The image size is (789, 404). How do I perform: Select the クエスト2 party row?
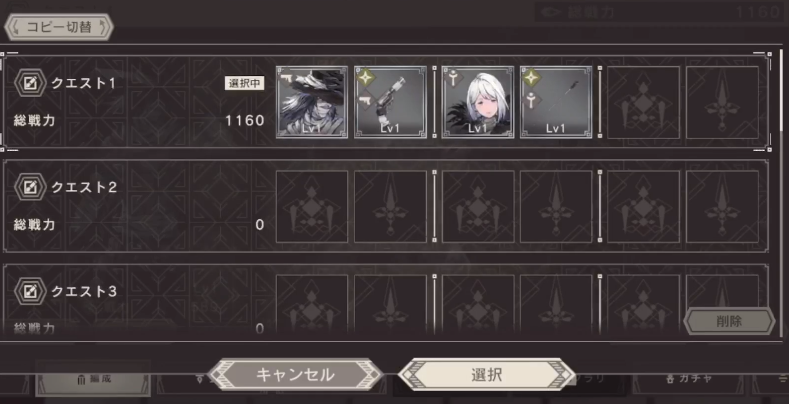[386, 206]
